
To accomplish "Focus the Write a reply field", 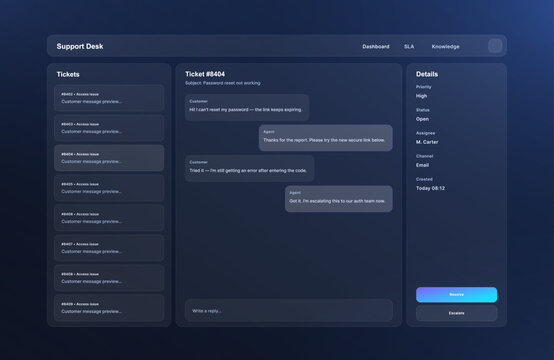I will click(289, 311).
